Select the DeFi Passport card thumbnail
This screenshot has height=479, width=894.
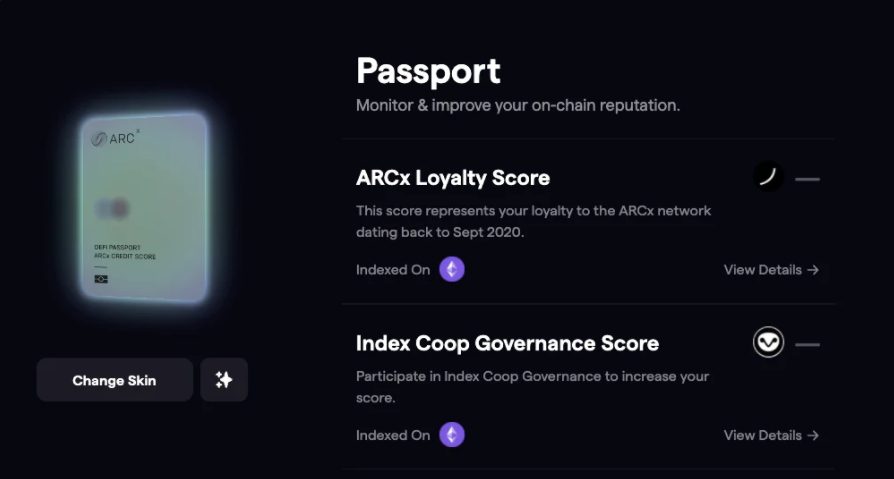coord(144,206)
